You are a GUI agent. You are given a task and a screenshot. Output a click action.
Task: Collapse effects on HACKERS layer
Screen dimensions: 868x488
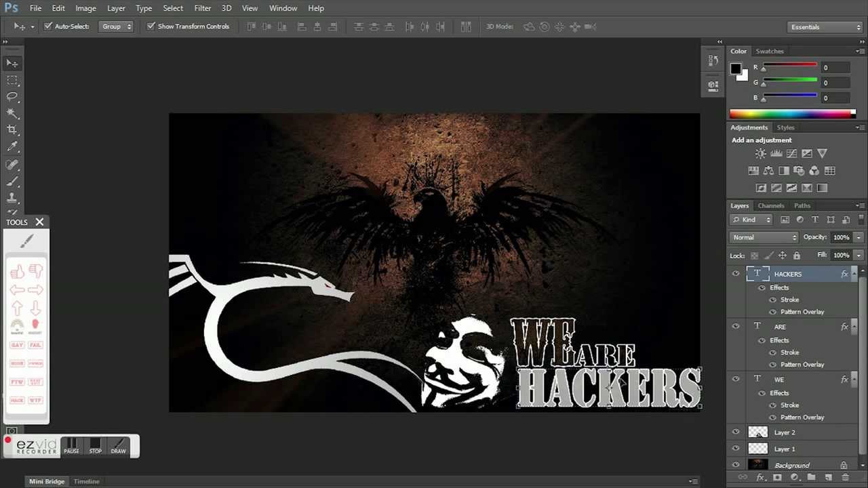point(854,274)
